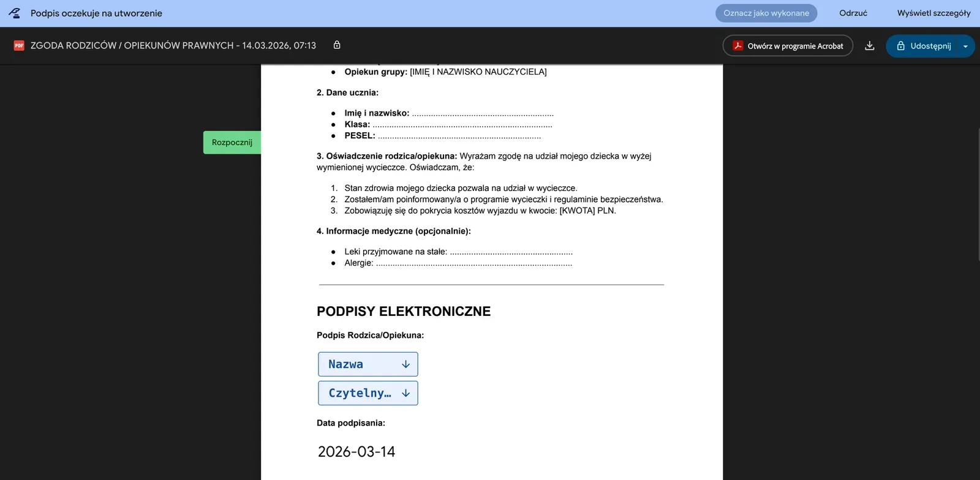Click statement Stan zdrowia mojego dziecka
980x480 pixels.
pyautogui.click(x=461, y=189)
